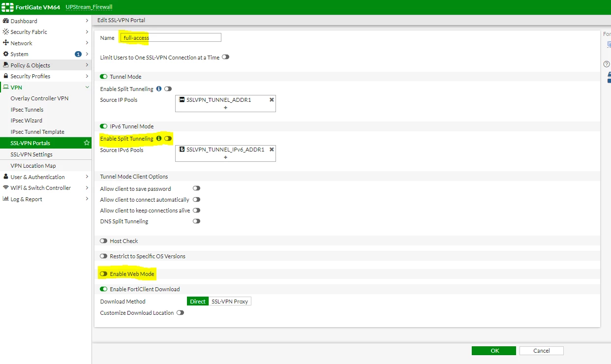Expand the Dashboard menu chevron

click(x=87, y=21)
